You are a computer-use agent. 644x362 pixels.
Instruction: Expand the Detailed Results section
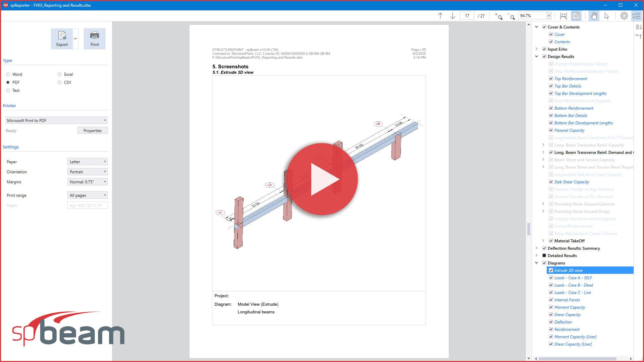pos(537,256)
